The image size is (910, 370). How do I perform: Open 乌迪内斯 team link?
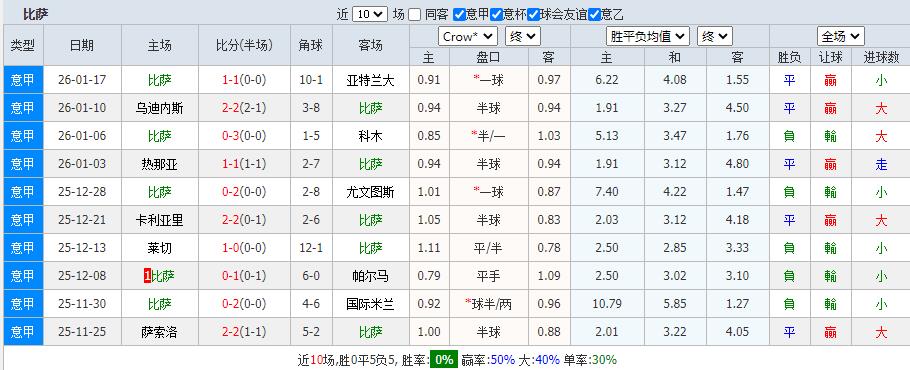(160, 108)
